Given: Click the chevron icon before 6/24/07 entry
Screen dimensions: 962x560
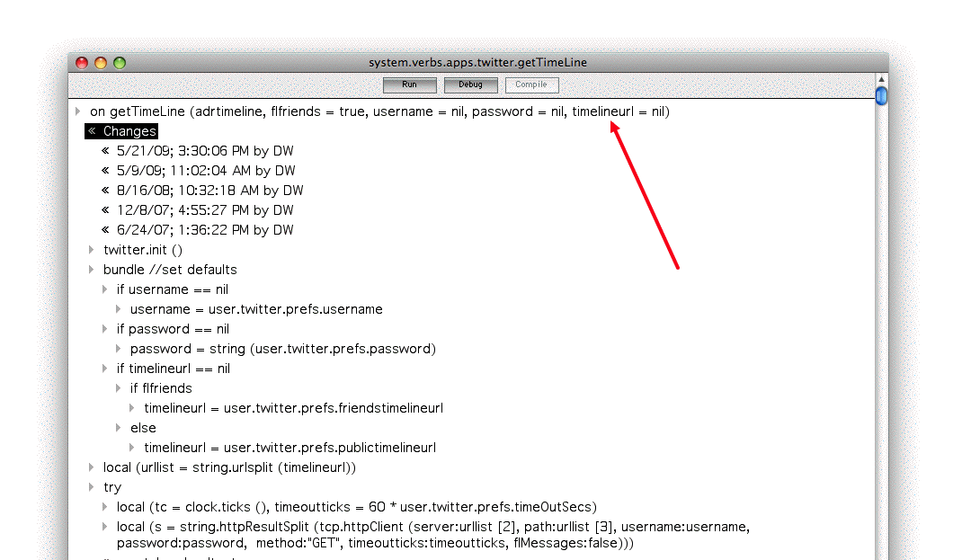Looking at the screenshot, I should click(x=106, y=230).
